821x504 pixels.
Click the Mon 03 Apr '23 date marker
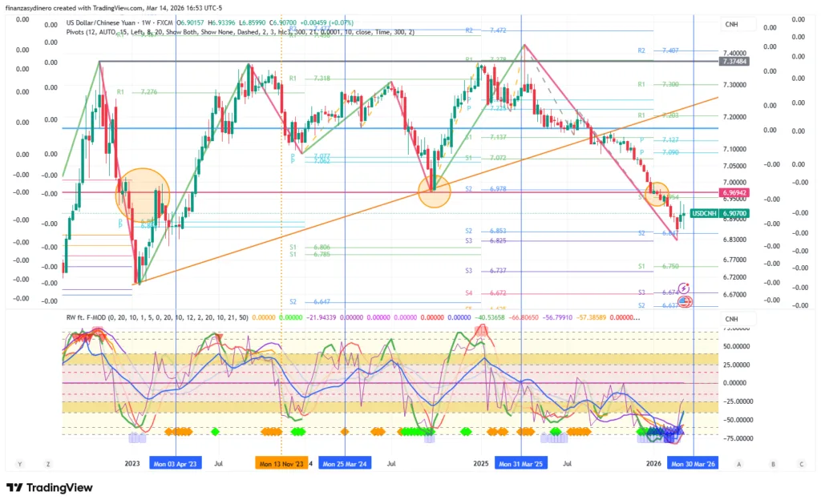point(176,464)
